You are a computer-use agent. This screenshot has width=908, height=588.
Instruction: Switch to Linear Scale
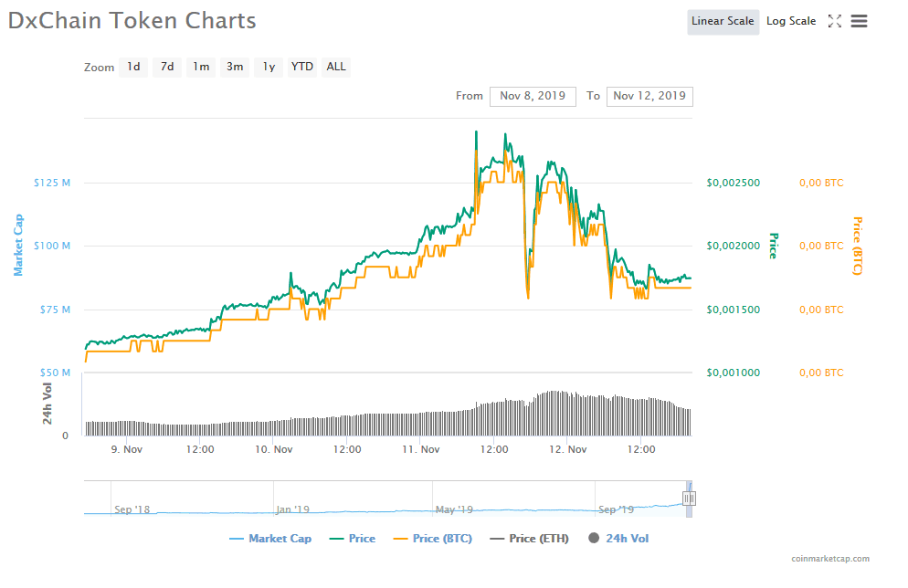click(x=723, y=22)
